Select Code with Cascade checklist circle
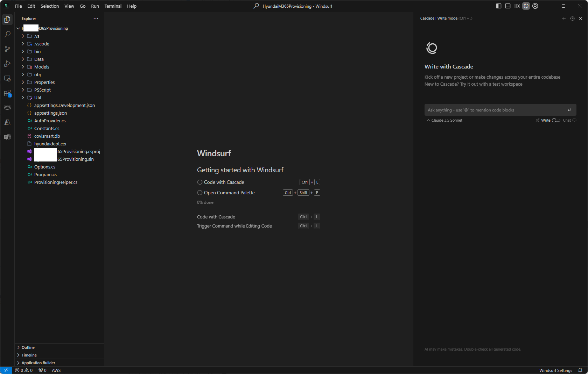The width and height of the screenshot is (588, 374). [200, 182]
